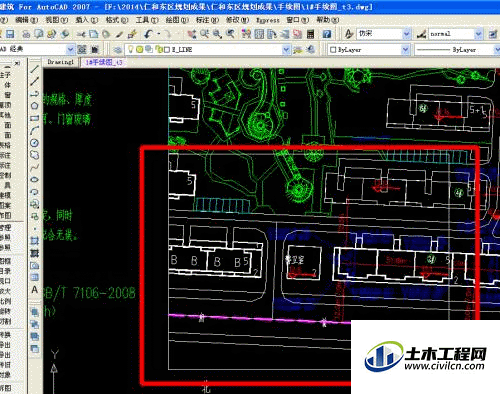Expand the ByLayer linetype dropdown

click(x=497, y=50)
